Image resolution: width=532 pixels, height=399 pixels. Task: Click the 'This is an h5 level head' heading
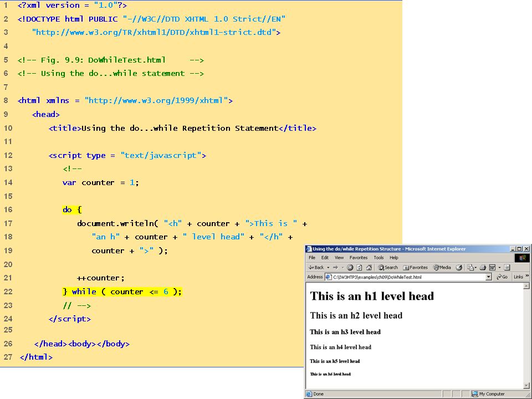pos(335,361)
